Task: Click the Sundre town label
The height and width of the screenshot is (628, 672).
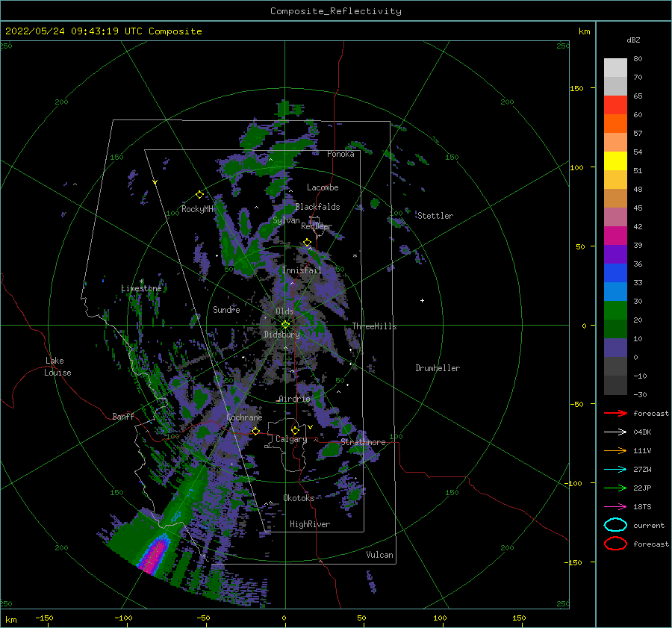Action: 226,309
